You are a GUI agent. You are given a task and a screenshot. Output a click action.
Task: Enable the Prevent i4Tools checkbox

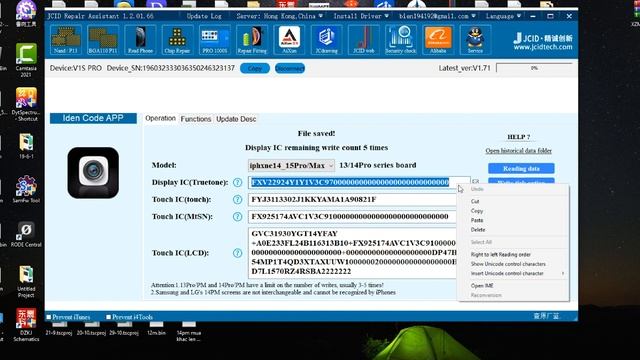click(109, 317)
